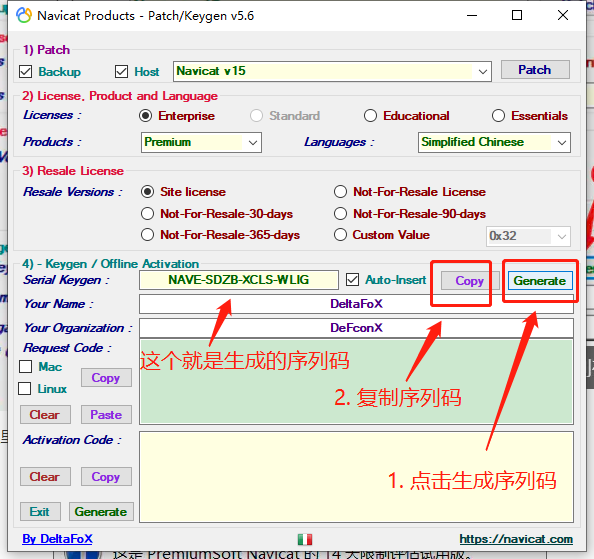Image resolution: width=594 pixels, height=559 pixels.
Task: Click Generate next to Auto-Insert
Action: (540, 281)
